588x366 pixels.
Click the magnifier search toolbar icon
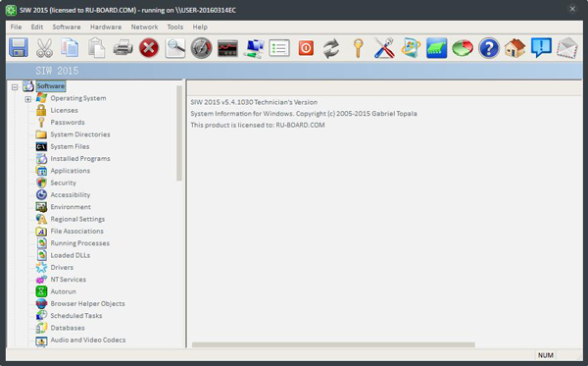coord(175,48)
